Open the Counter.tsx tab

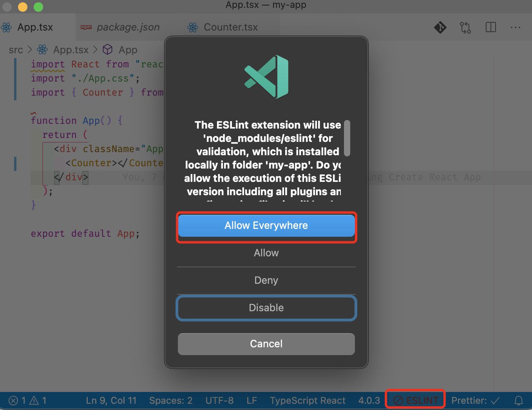click(231, 27)
